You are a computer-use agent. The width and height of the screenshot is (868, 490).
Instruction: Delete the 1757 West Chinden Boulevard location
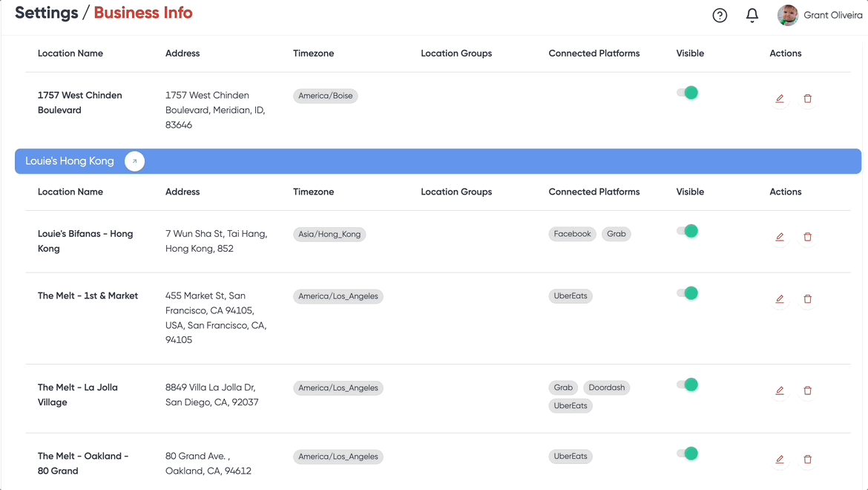click(x=808, y=99)
